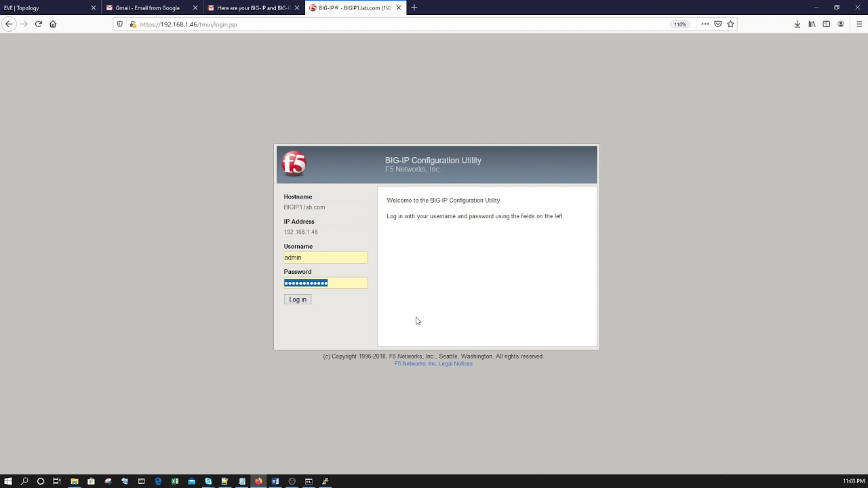
Task: Open Microsoft Store from taskbar
Action: click(x=91, y=481)
